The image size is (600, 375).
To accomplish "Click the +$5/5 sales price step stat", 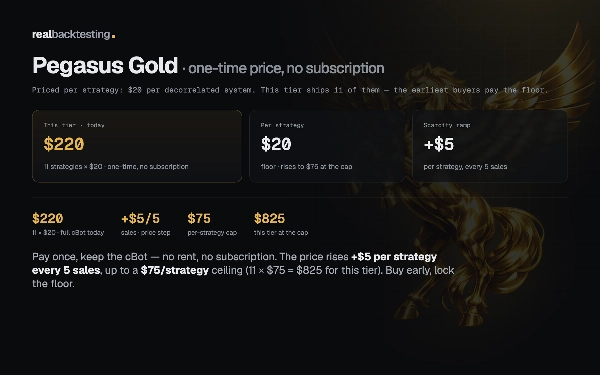I will coord(145,224).
